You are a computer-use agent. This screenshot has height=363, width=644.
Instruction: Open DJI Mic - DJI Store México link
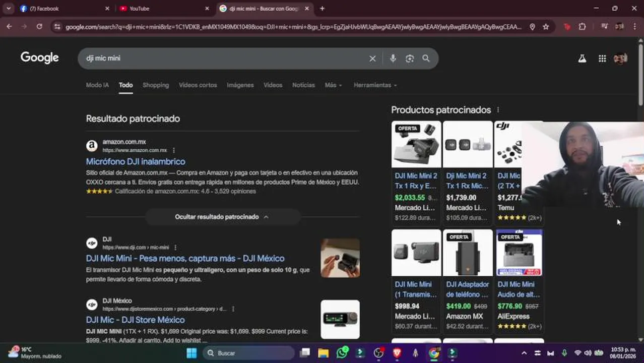point(135,320)
